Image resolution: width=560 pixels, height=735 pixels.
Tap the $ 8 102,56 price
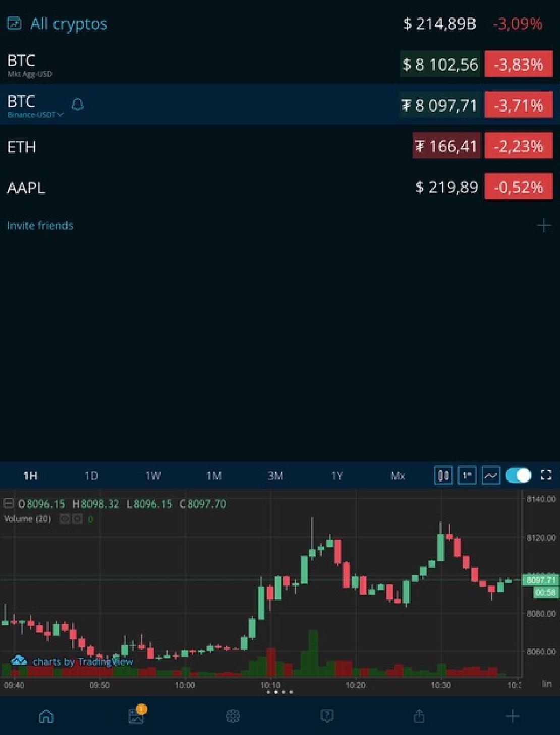[x=440, y=64]
